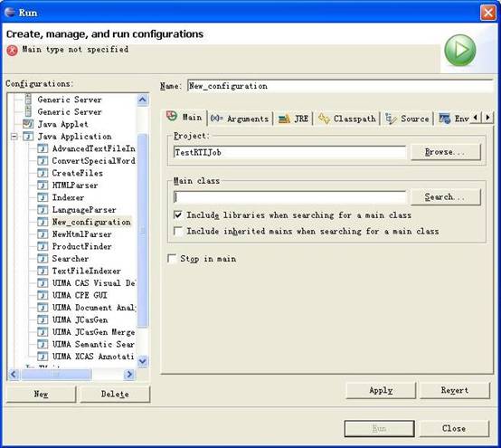Click the vertical scrollbar thumb in configurations
This screenshot has width=501, height=448.
(143, 230)
